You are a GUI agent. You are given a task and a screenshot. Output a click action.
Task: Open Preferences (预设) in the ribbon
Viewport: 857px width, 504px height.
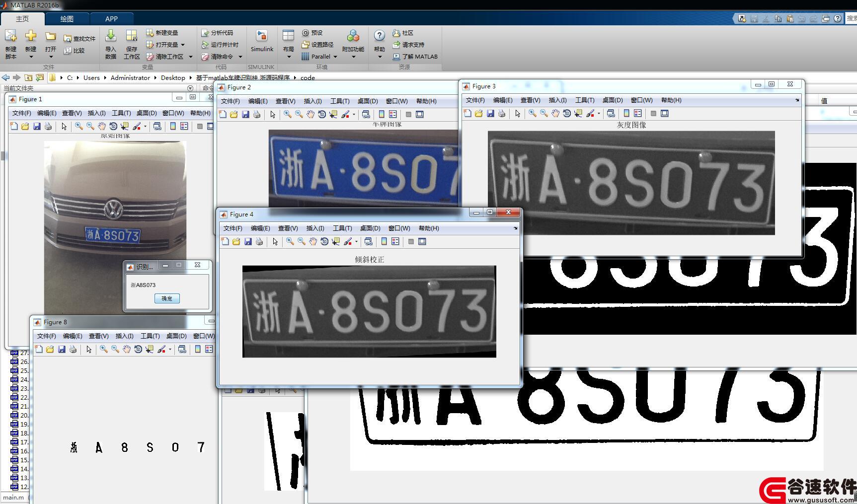coord(312,33)
